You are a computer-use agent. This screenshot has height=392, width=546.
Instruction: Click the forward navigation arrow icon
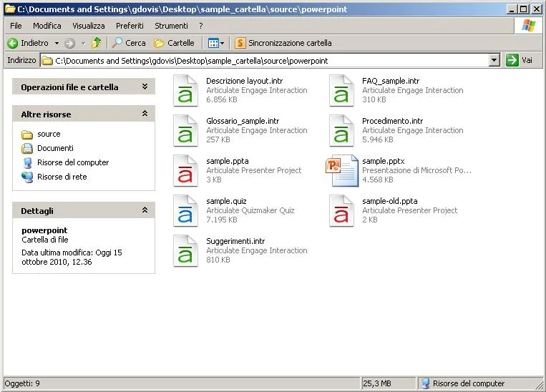(69, 43)
